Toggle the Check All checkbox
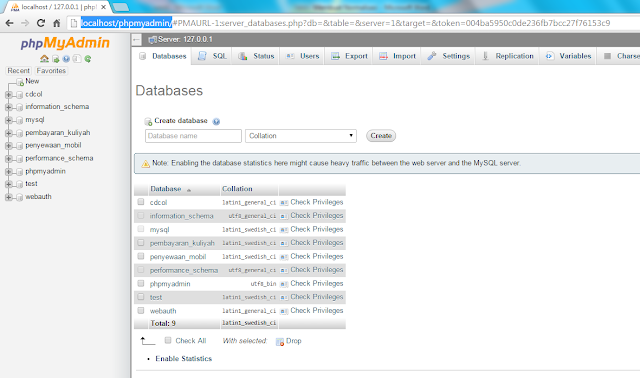The height and width of the screenshot is (378, 640). pos(168,340)
